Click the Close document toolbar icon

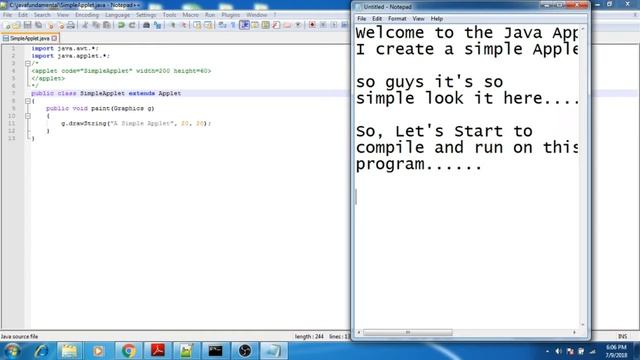pos(51,25)
